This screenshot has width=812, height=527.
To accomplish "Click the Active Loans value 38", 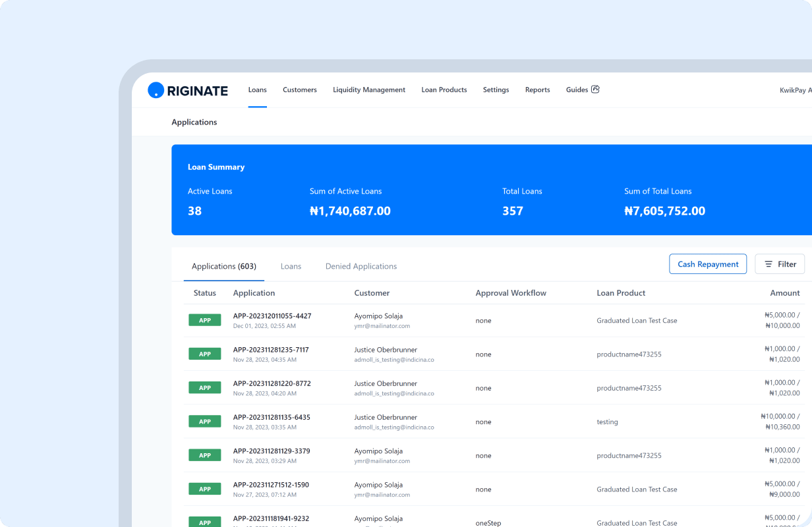I will (x=194, y=211).
